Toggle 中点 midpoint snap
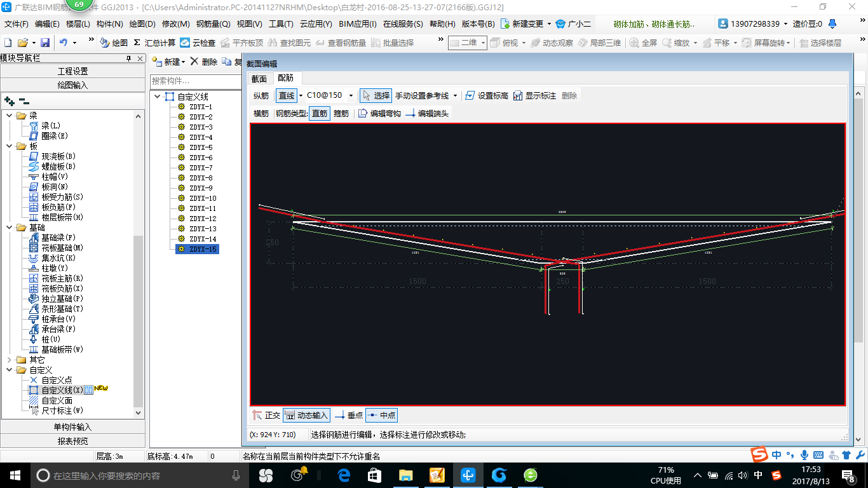868x488 pixels. [x=381, y=416]
